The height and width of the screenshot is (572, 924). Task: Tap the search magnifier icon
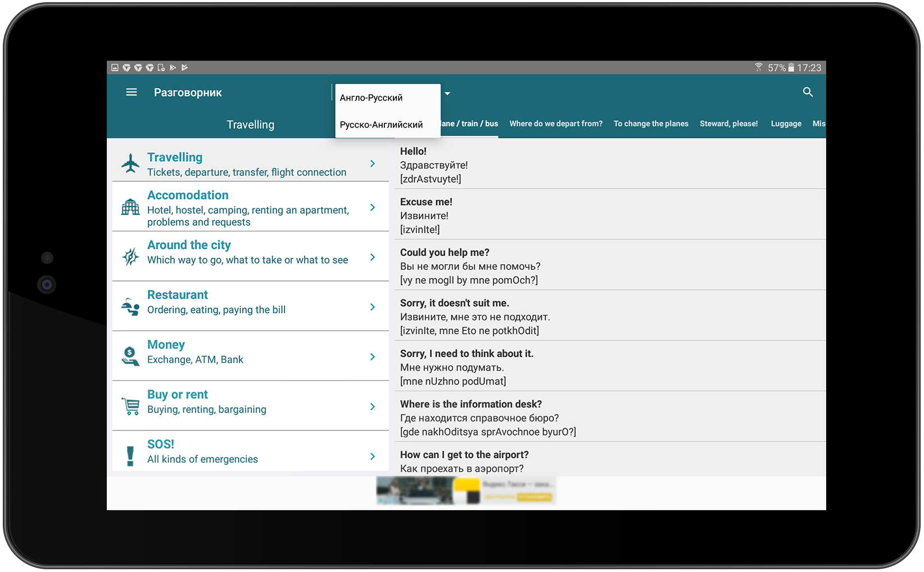pyautogui.click(x=808, y=92)
